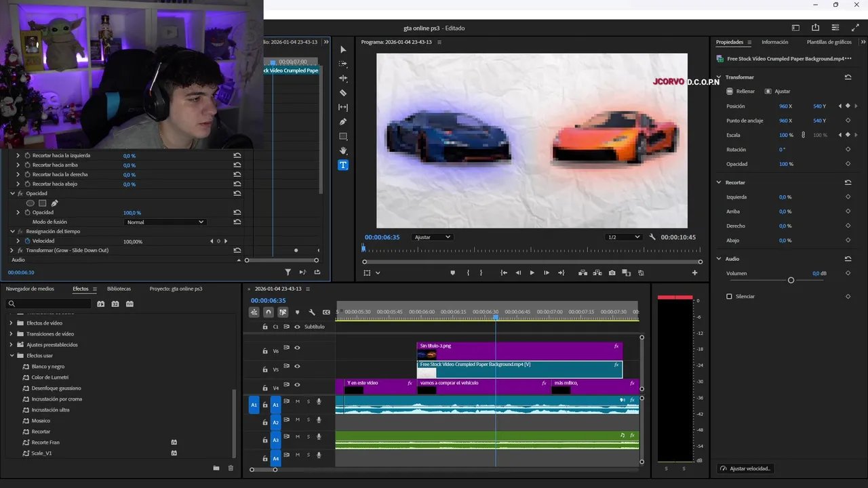
Task: Reset the Audio section in Propiedades
Action: (848, 259)
